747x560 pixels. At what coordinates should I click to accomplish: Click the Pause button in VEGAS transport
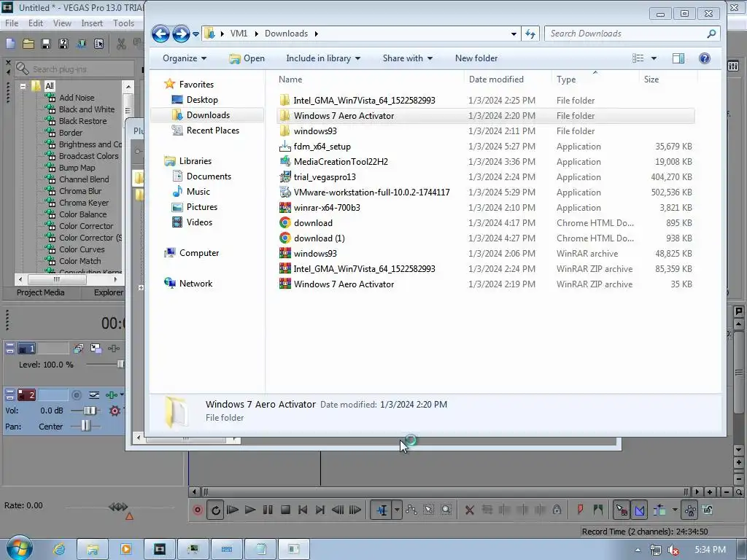click(268, 510)
